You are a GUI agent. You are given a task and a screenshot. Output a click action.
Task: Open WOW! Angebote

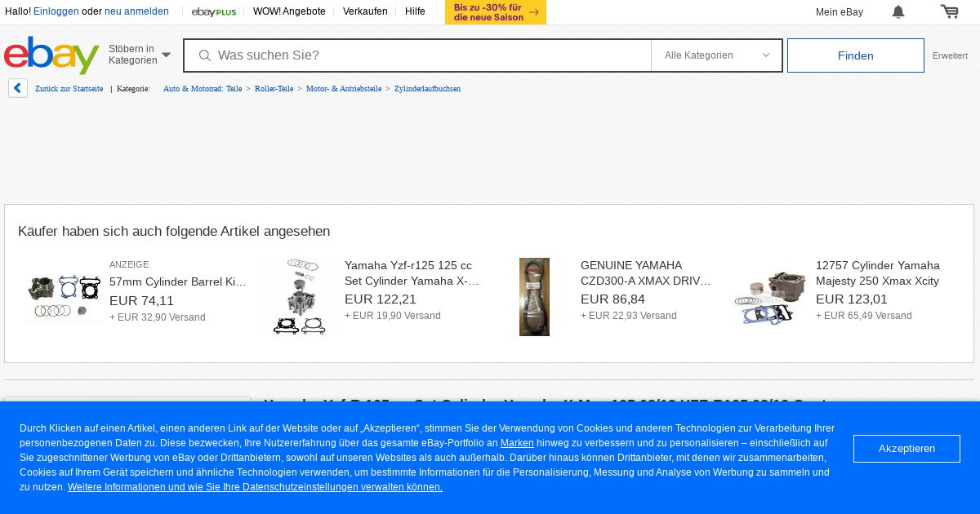(x=289, y=11)
